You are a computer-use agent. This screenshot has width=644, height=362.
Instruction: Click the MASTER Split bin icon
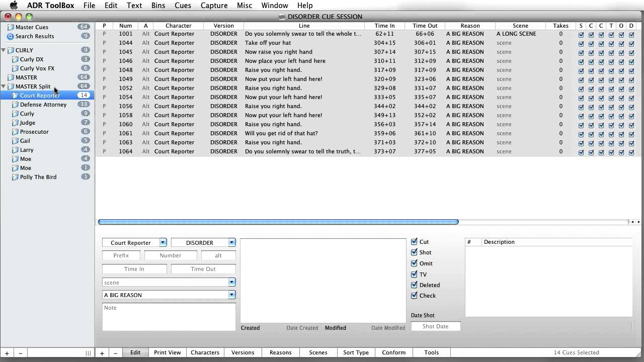10,86
